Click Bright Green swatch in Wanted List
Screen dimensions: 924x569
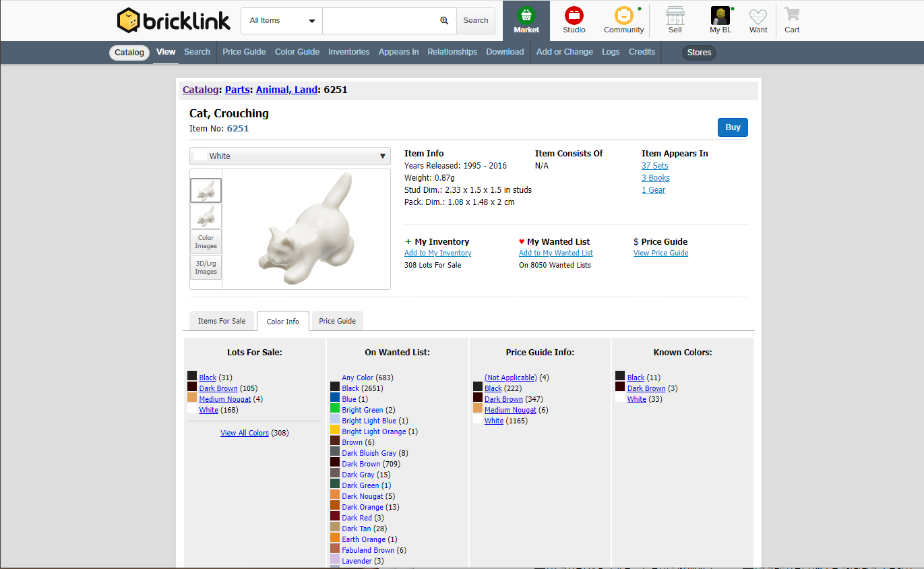pos(335,409)
